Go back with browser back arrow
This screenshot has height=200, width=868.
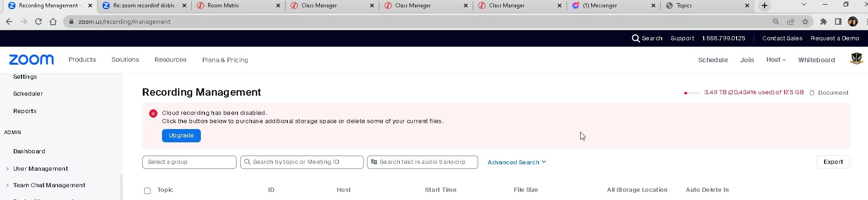[x=9, y=22]
